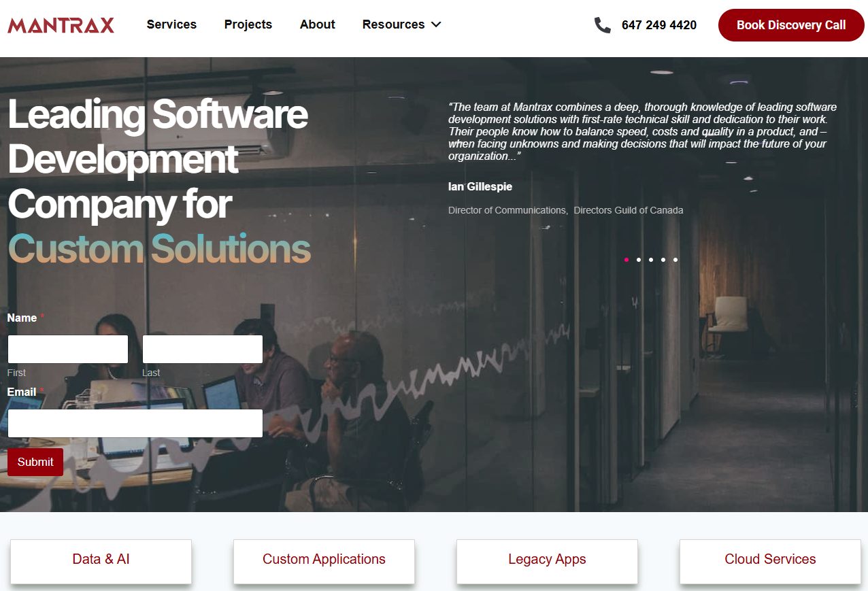Screen dimensions: 868x591
Task: Focus the First name input field
Action: (68, 349)
